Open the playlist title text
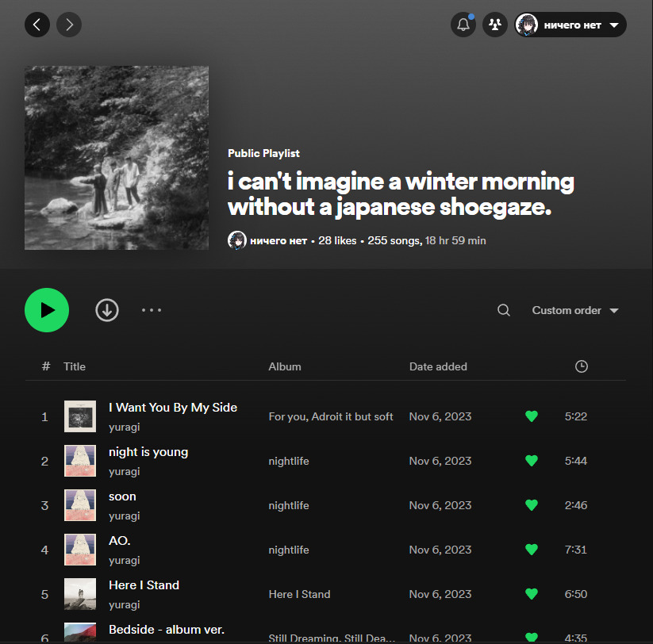The width and height of the screenshot is (653, 644). [401, 194]
